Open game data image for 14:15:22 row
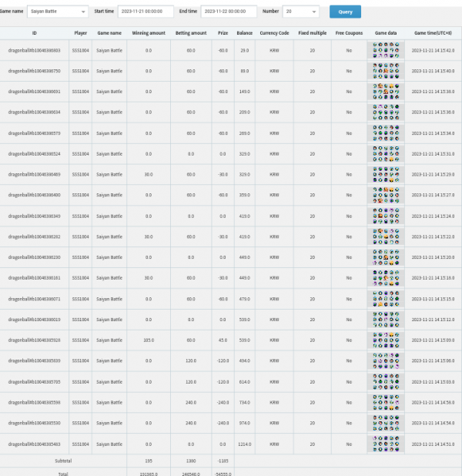 coord(386,236)
